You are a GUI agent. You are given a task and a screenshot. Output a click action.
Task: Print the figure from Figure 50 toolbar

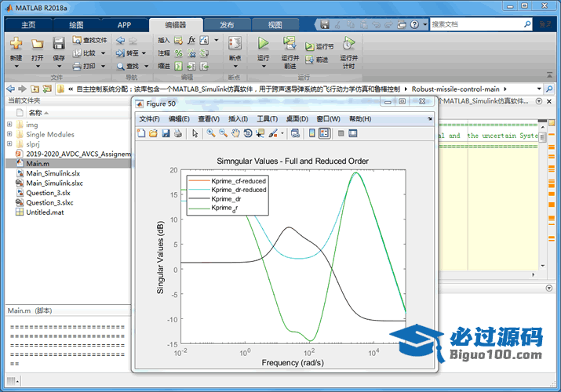point(178,133)
